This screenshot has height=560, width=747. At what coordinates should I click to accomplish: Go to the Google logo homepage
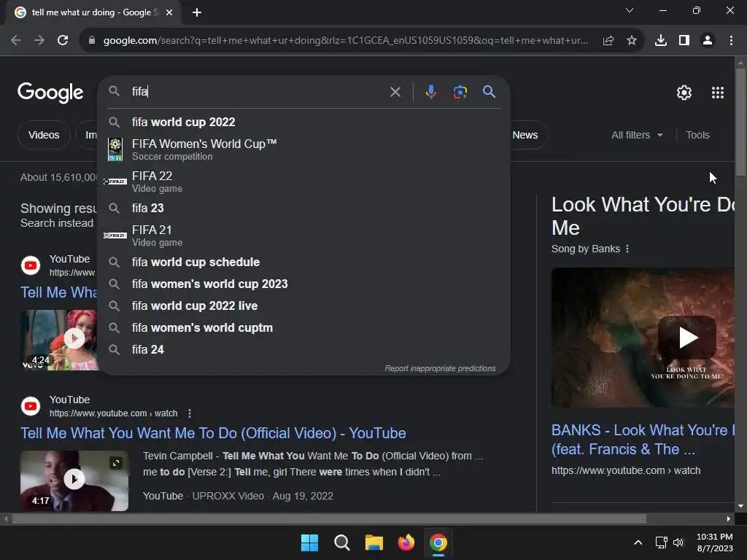50,93
